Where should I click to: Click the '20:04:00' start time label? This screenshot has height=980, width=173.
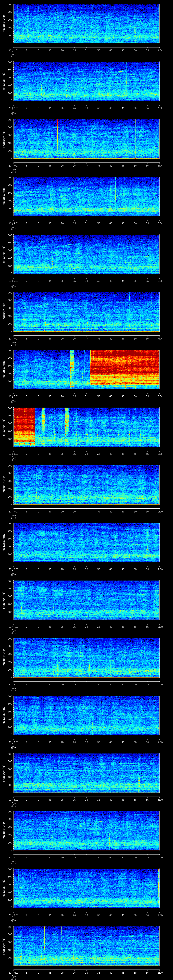(x=13, y=223)
